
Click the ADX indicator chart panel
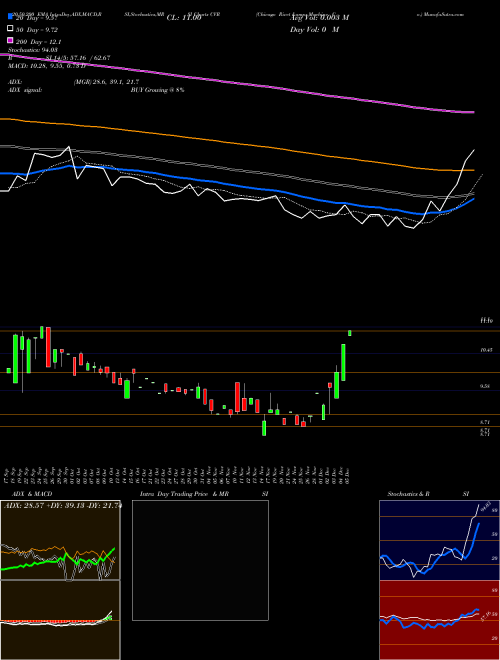coord(60,540)
